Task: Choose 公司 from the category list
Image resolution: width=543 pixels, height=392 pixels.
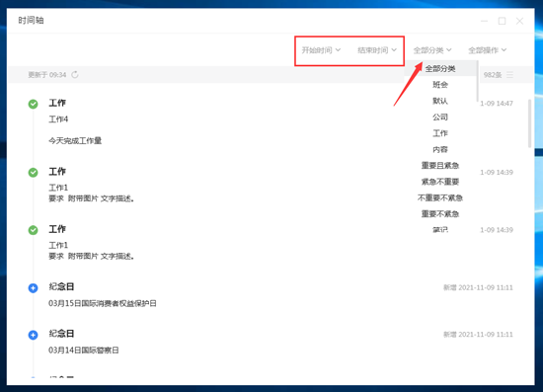Action: coord(440,118)
